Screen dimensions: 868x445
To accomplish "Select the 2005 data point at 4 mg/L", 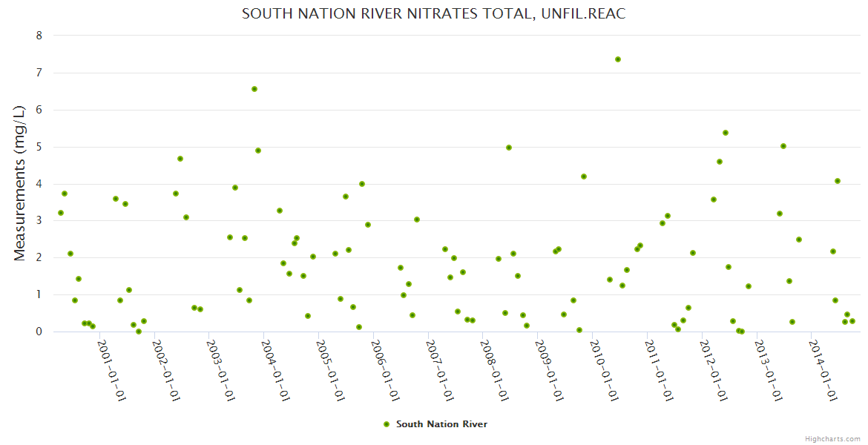I will coord(362,184).
